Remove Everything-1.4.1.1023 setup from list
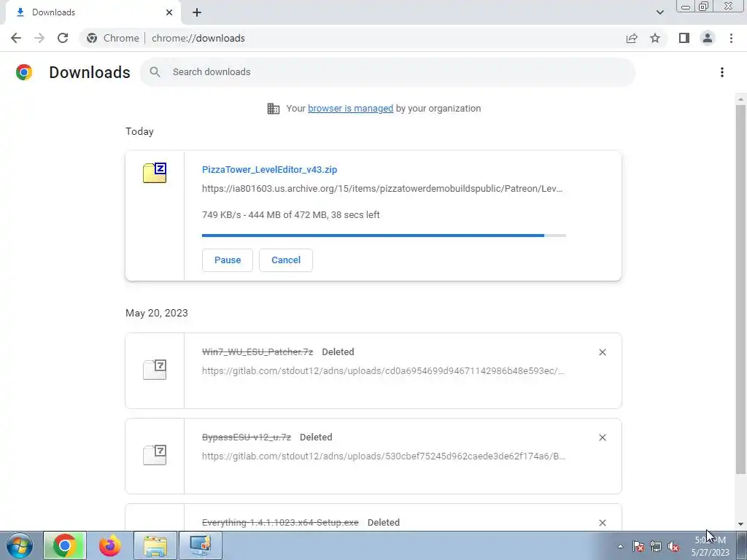This screenshot has width=747, height=560. [x=602, y=522]
